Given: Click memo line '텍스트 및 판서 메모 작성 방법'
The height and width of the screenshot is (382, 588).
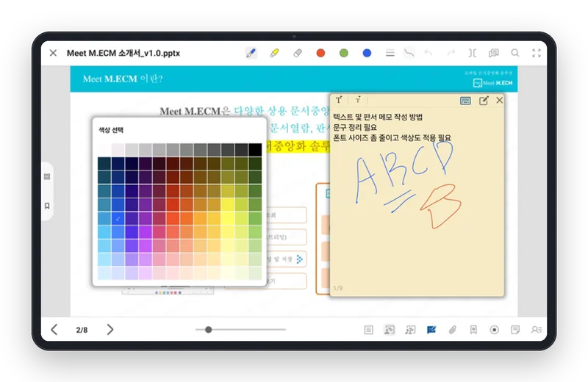Looking at the screenshot, I should tap(378, 117).
